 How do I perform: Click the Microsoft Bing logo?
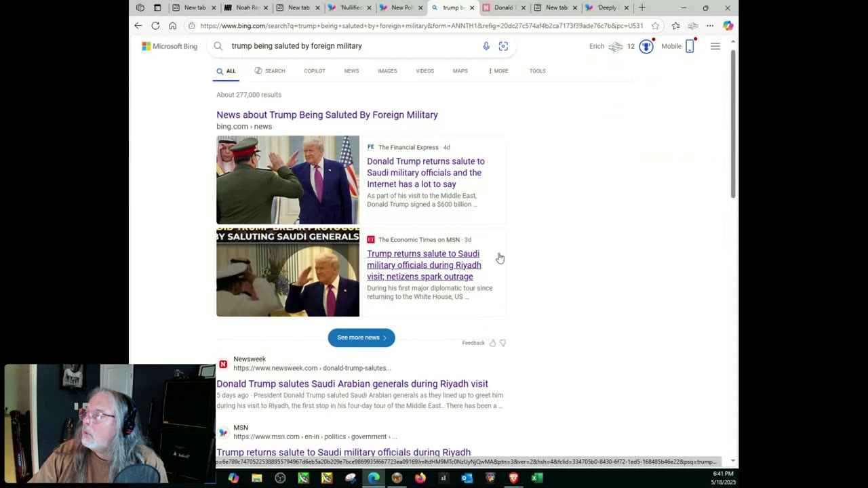[170, 46]
